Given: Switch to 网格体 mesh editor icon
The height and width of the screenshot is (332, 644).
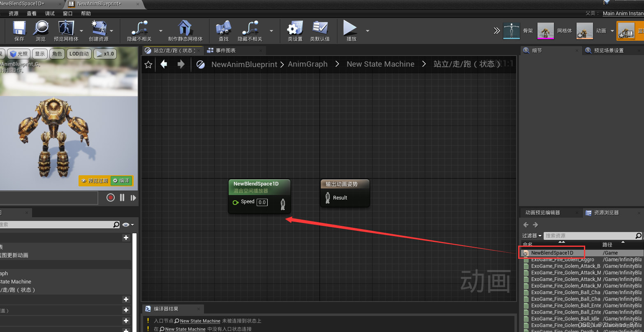Looking at the screenshot, I should [x=546, y=31].
